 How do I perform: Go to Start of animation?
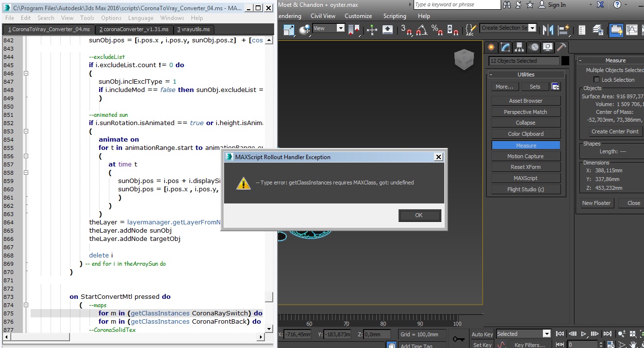[560, 334]
